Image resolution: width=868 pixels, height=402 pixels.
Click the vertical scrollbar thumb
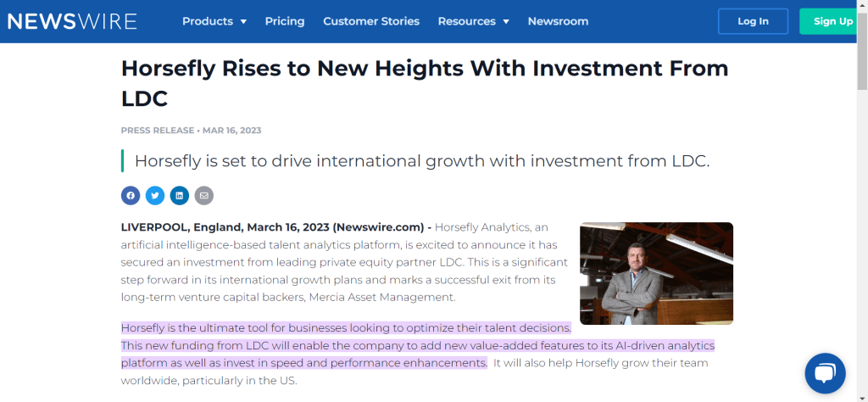[862, 51]
